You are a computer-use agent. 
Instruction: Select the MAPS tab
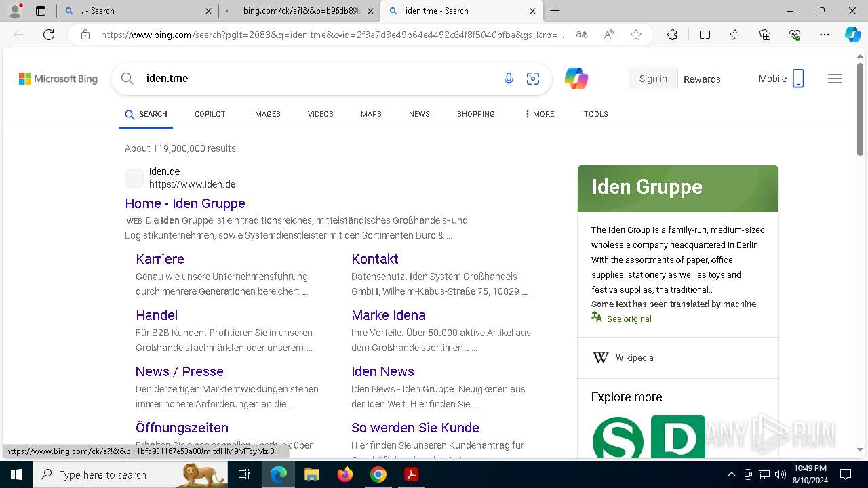(x=371, y=114)
